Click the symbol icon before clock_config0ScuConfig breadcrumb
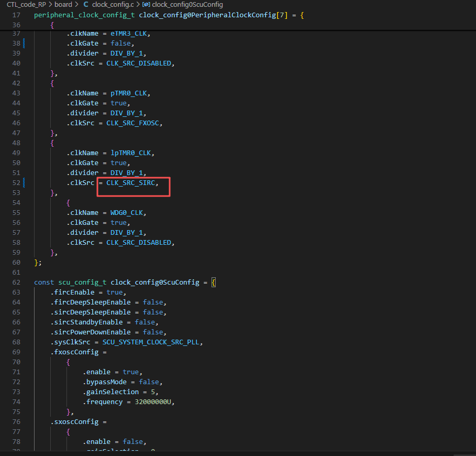476x456 pixels. [x=146, y=5]
